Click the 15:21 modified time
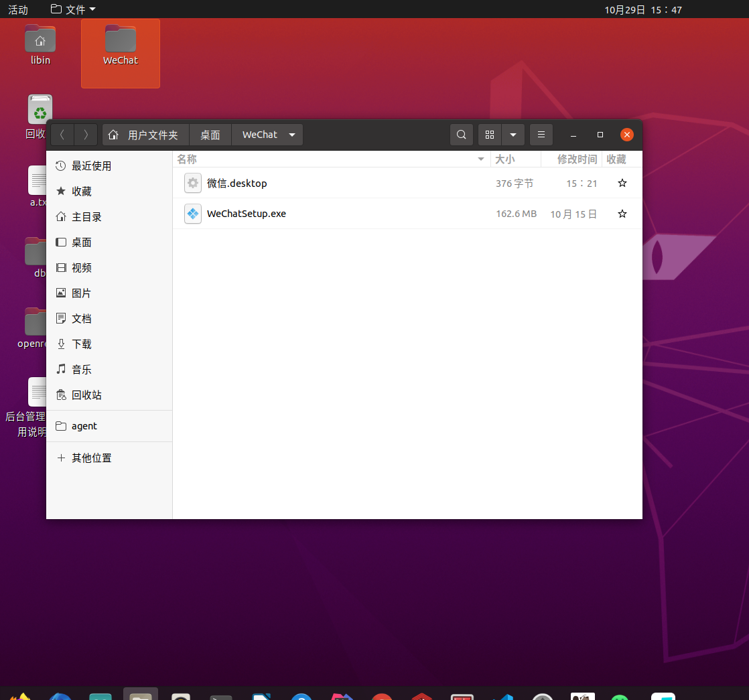The height and width of the screenshot is (700, 749). 582,184
